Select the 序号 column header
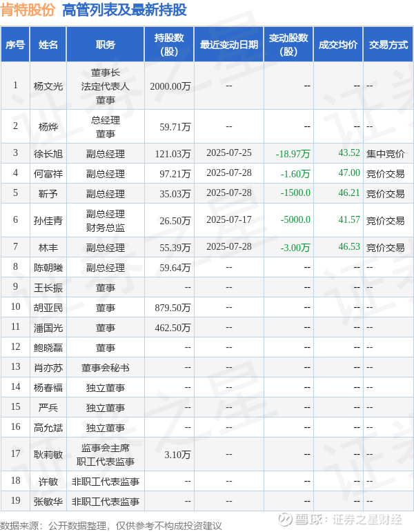This screenshot has height=532, width=414. click(x=15, y=45)
